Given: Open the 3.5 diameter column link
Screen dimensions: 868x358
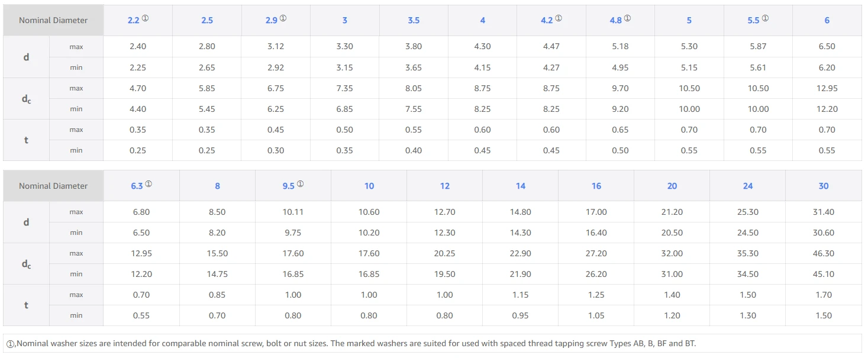Looking at the screenshot, I should (414, 20).
